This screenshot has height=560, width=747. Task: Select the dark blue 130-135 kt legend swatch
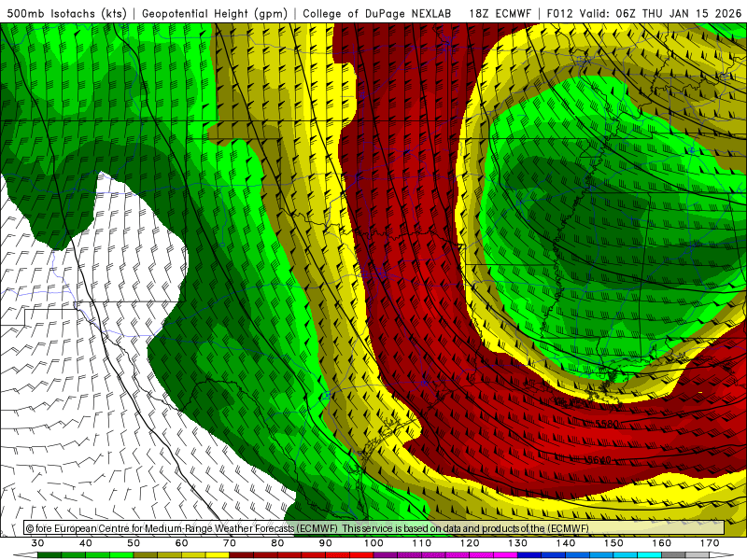(529, 555)
